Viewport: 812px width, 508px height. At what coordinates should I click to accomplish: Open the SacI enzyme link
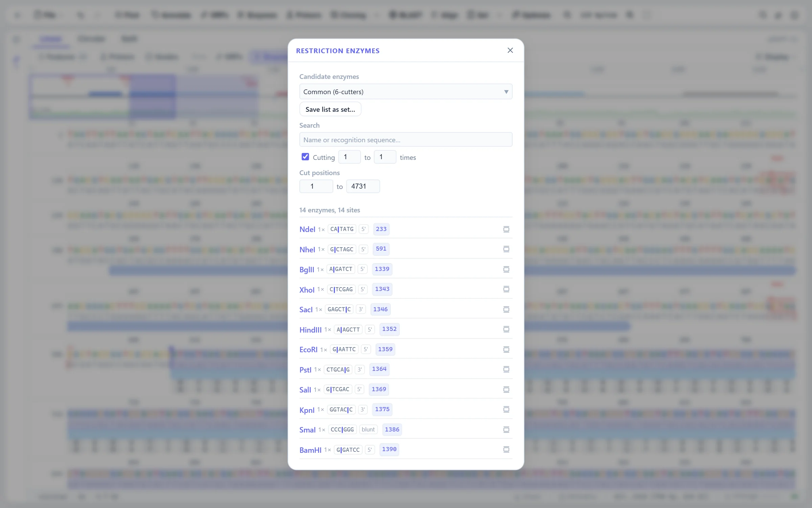(306, 310)
